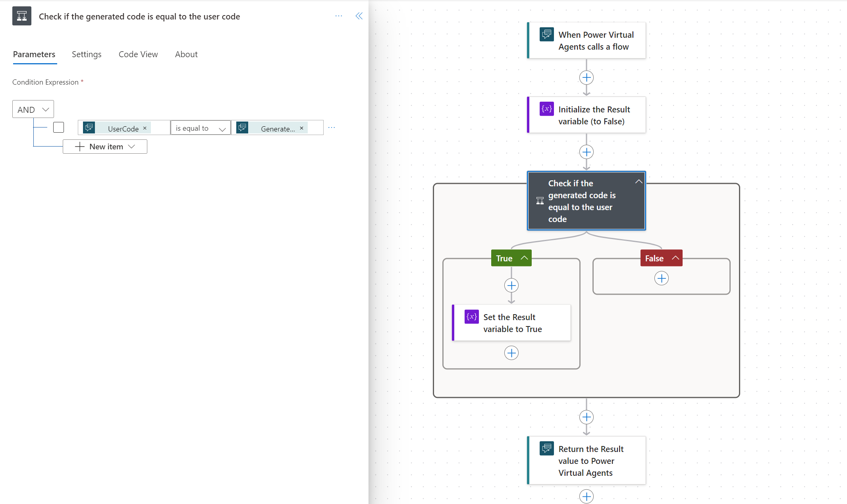Select the Set the Result variable to True card
This screenshot has height=504, width=847.
pos(511,323)
